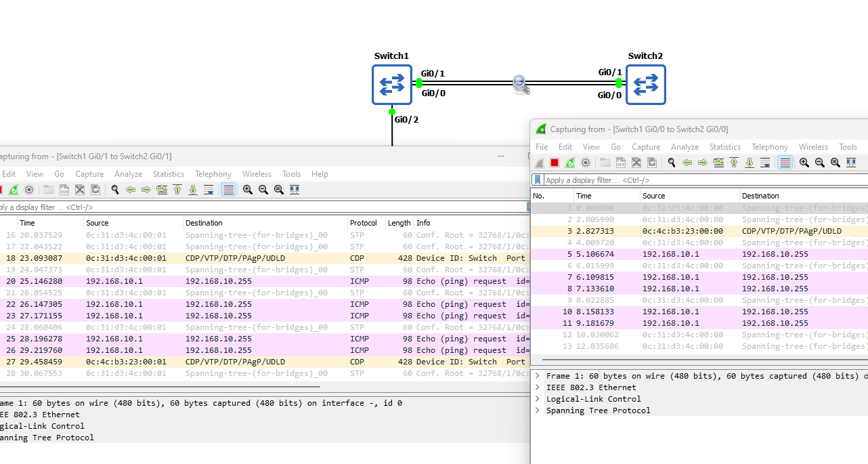Expand the Logical-Link Control tree in Gi0/0 window

[538, 399]
